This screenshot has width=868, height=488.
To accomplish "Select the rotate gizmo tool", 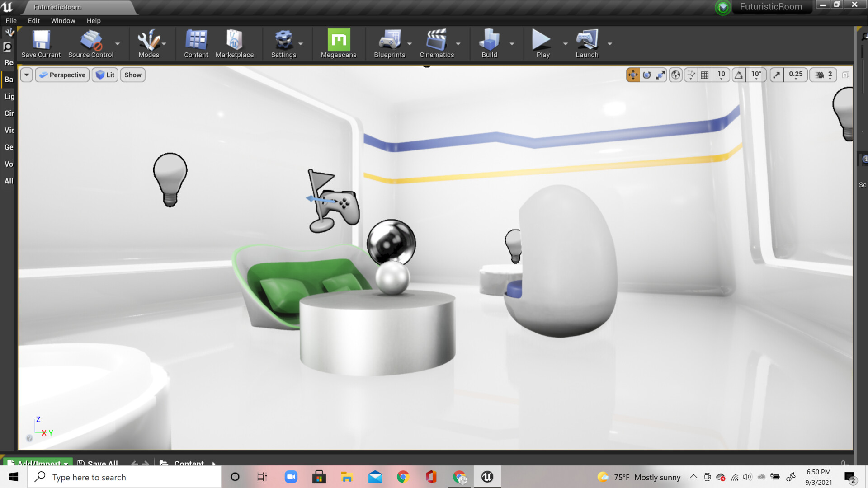I will tap(647, 75).
